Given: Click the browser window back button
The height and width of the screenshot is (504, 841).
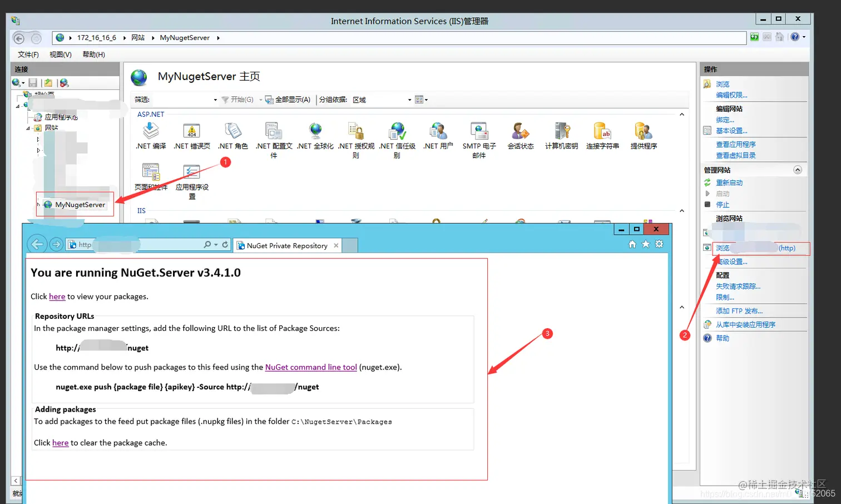Looking at the screenshot, I should [x=37, y=244].
